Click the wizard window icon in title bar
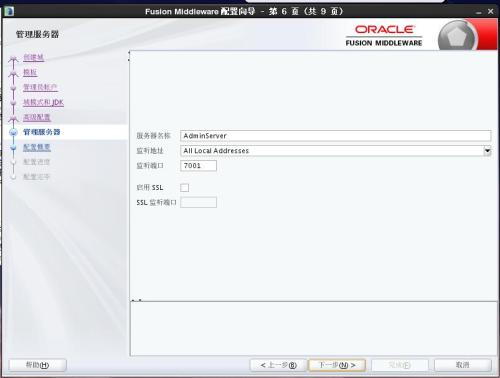The width and height of the screenshot is (500, 378). (8, 11)
